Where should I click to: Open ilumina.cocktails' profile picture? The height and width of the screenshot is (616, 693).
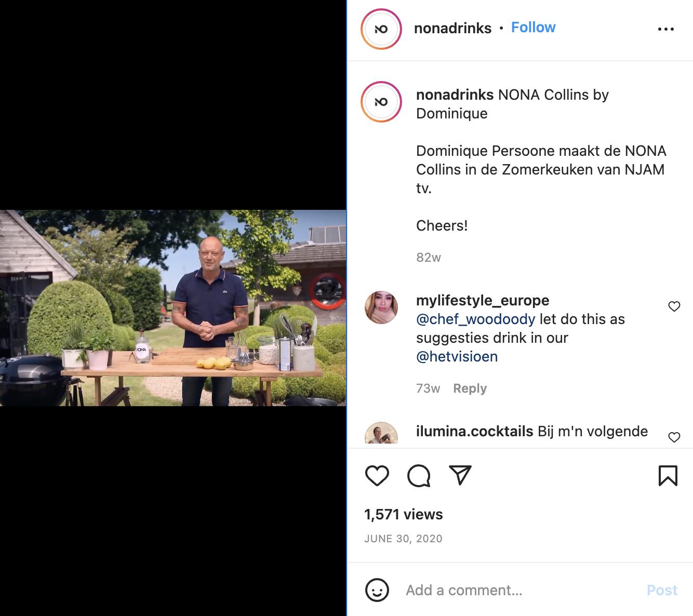pyautogui.click(x=381, y=433)
